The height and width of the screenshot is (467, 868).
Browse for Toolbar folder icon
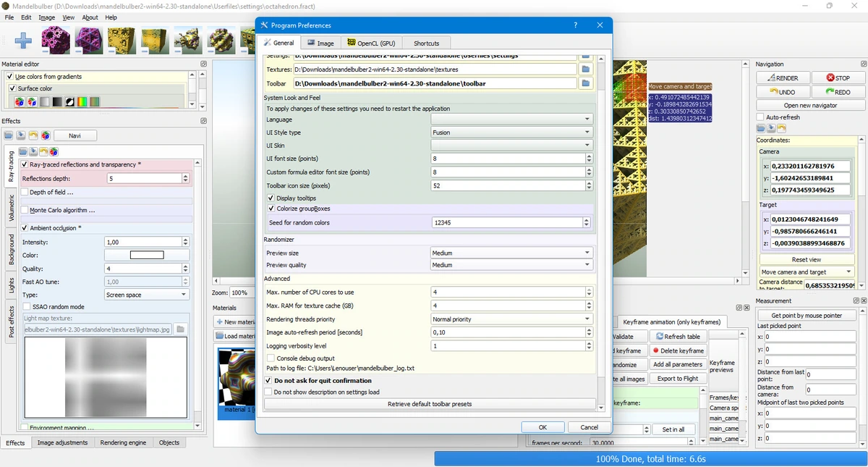[x=586, y=83]
